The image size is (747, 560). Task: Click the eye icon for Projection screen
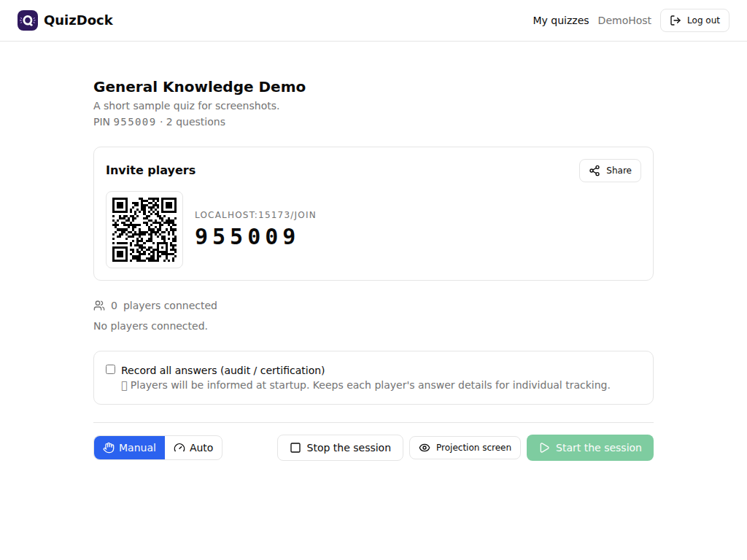(425, 448)
